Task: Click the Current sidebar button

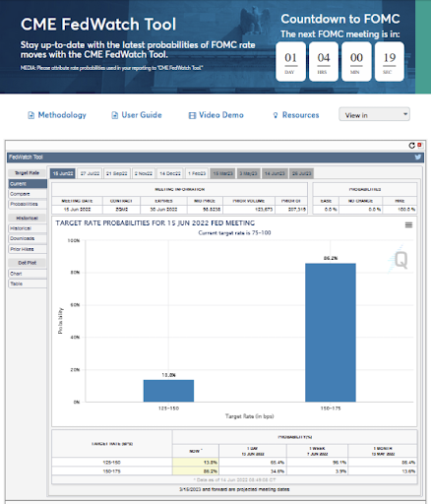Action: (x=28, y=184)
